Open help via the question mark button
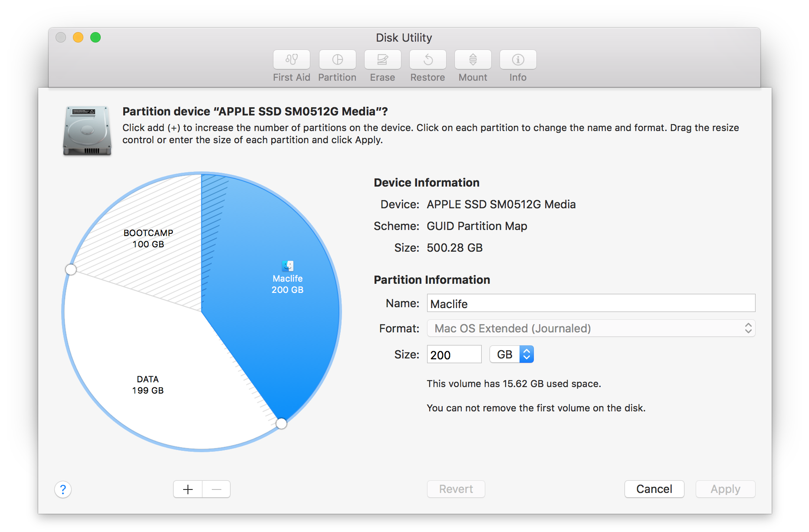This screenshot has height=532, width=809. coord(63,489)
